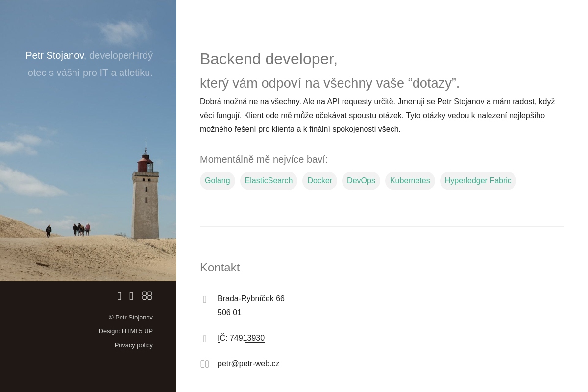Choose the DevOps tag
The height and width of the screenshot is (392, 588).
(361, 181)
